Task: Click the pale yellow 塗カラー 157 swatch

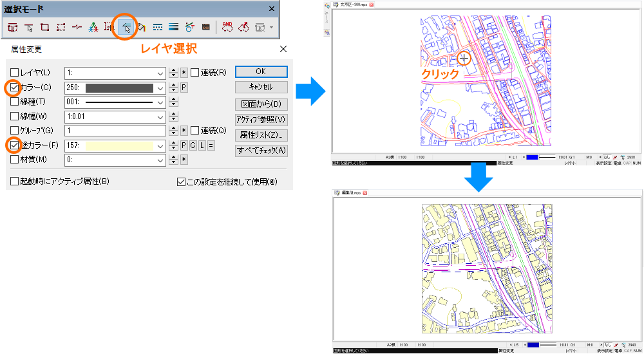Action: point(119,146)
